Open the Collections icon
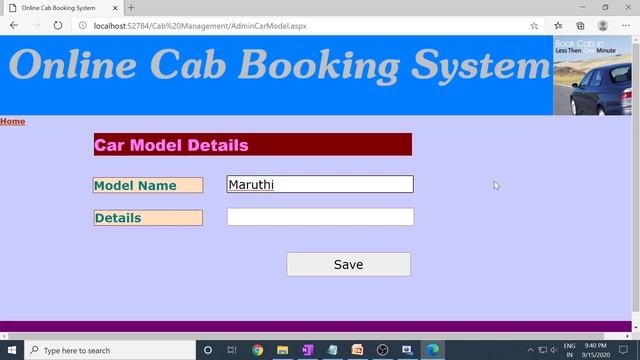 pyautogui.click(x=580, y=26)
